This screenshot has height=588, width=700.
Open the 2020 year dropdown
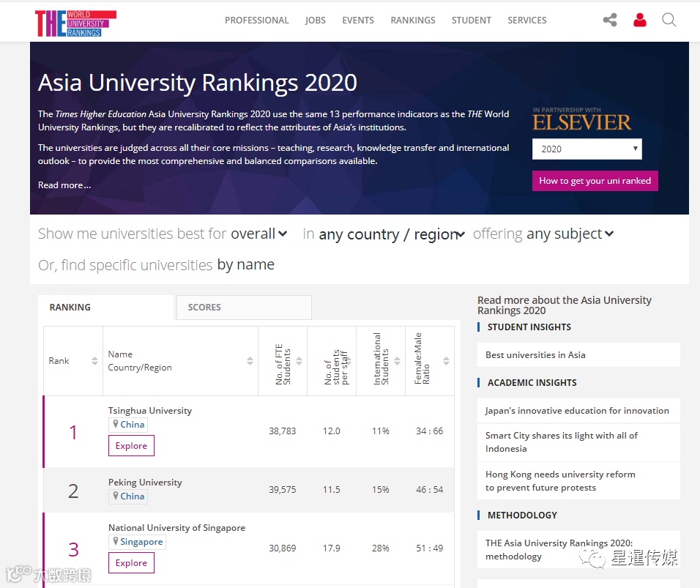pos(587,149)
